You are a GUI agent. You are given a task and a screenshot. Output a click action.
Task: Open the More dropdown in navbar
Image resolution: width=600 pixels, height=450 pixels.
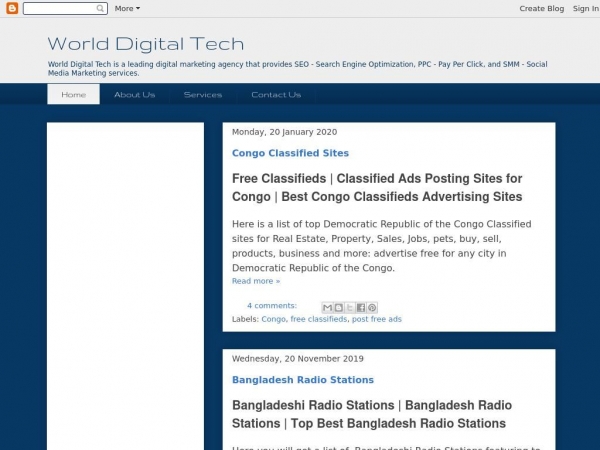tap(127, 8)
